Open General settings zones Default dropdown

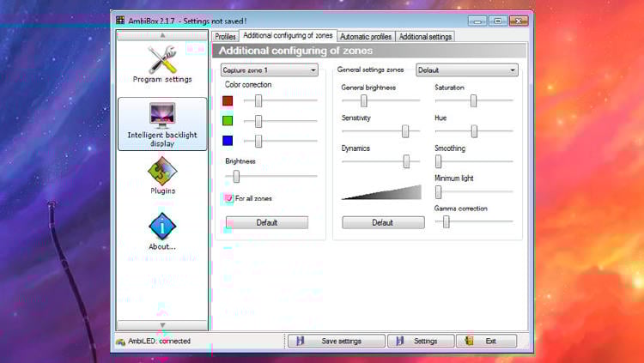click(x=466, y=70)
